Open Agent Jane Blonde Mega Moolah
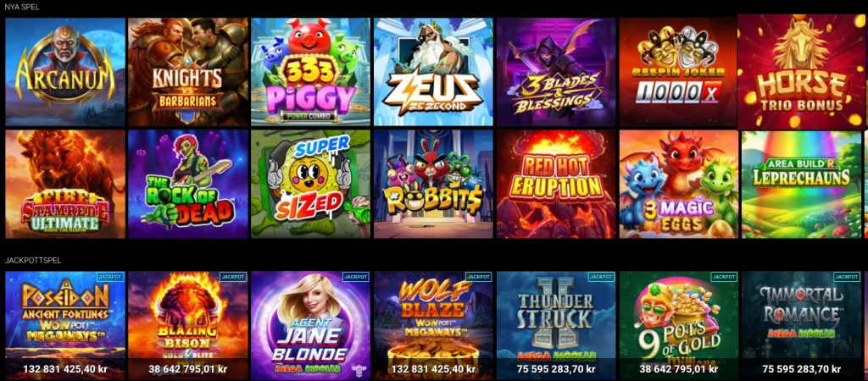 coord(310,325)
